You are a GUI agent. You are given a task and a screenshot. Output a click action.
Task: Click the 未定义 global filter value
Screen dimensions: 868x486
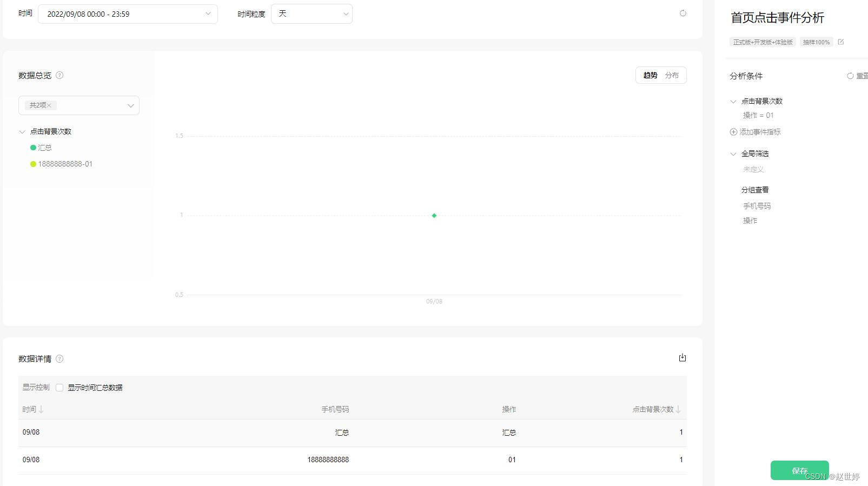(753, 169)
